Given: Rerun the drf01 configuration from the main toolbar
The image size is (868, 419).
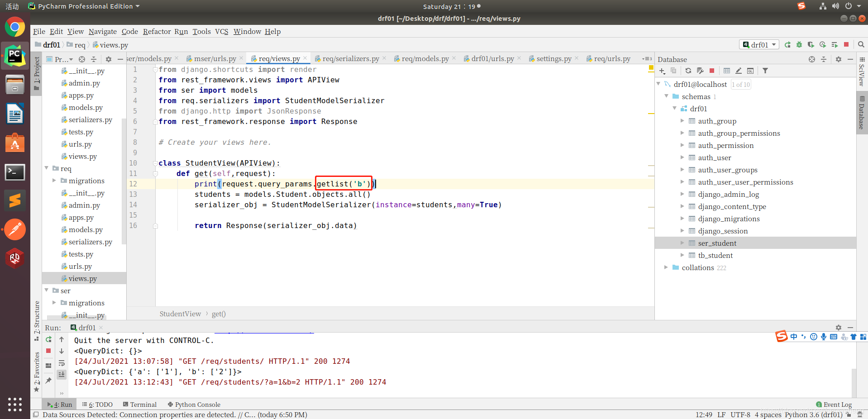Looking at the screenshot, I should point(787,44).
